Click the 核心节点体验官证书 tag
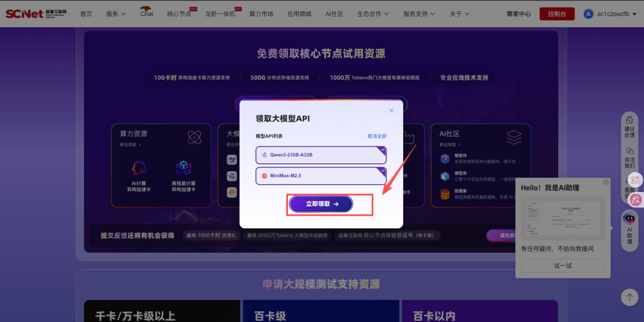 [388, 236]
